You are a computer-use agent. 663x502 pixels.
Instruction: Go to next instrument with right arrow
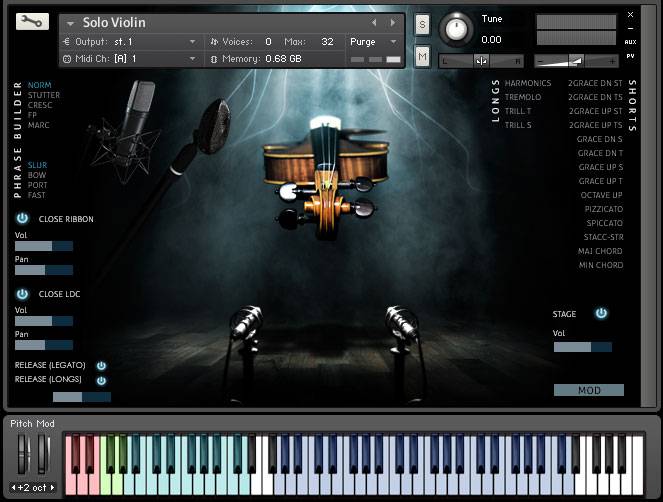pos(394,22)
